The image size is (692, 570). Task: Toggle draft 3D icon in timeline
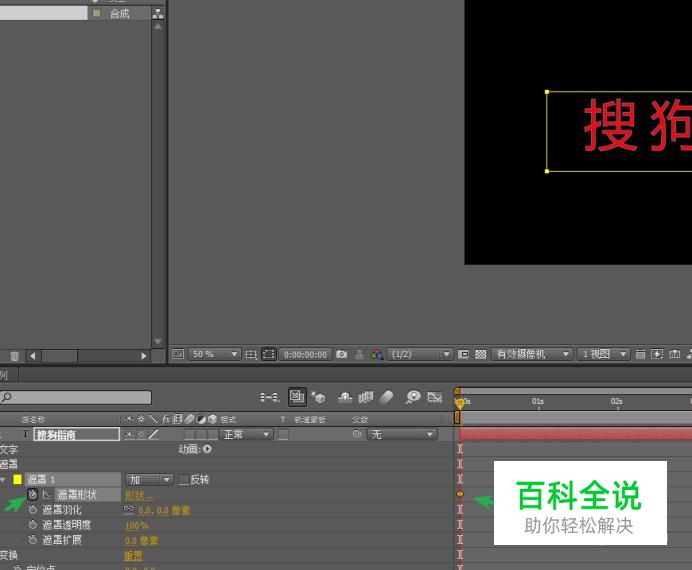pos(318,397)
